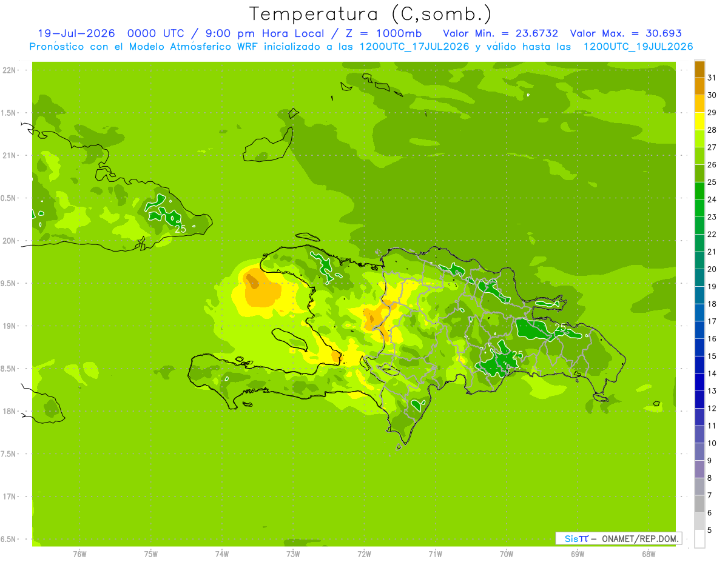Image resolution: width=728 pixels, height=562 pixels.
Task: Click the 'Valor Min. = 23.6732' value
Action: point(500,33)
